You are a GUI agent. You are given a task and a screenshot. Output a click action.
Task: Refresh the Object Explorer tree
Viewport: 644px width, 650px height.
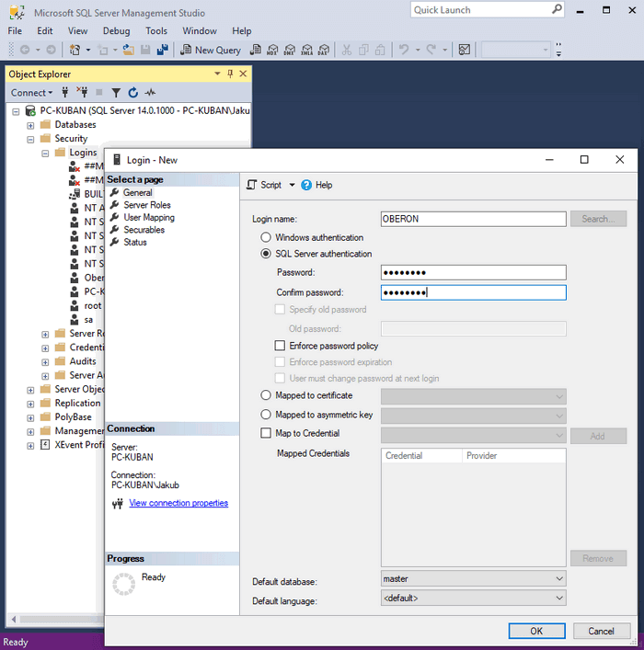point(133,93)
